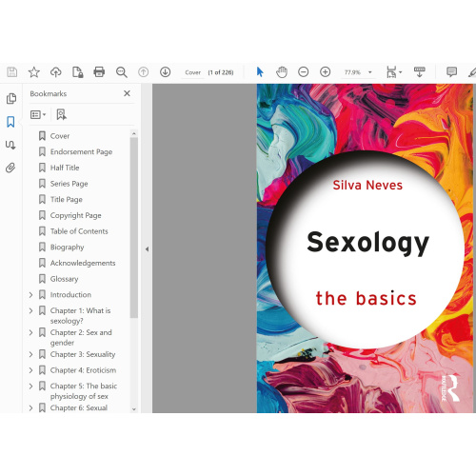
Task: Activate the arrow selection tool
Action: [260, 72]
